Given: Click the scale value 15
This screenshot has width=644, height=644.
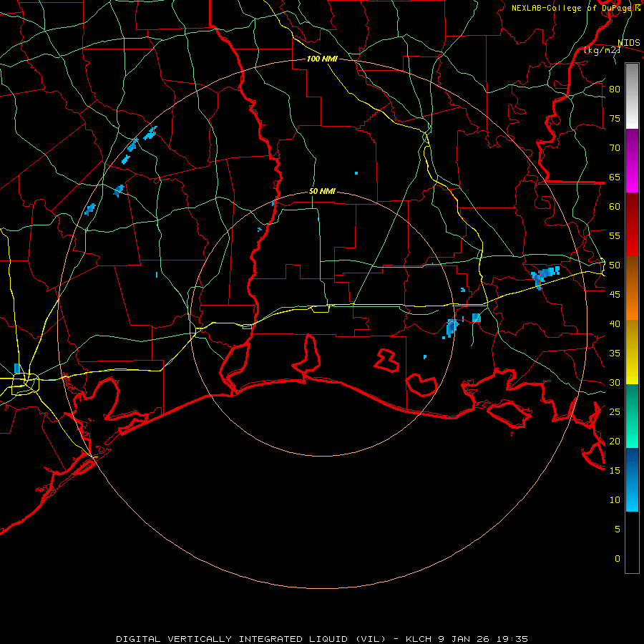Looking at the screenshot, I should [615, 471].
